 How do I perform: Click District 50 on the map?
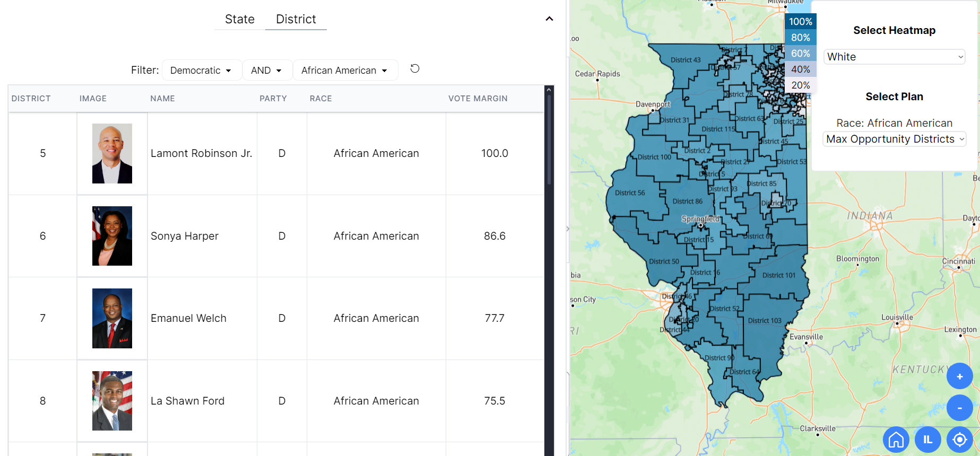664,261
